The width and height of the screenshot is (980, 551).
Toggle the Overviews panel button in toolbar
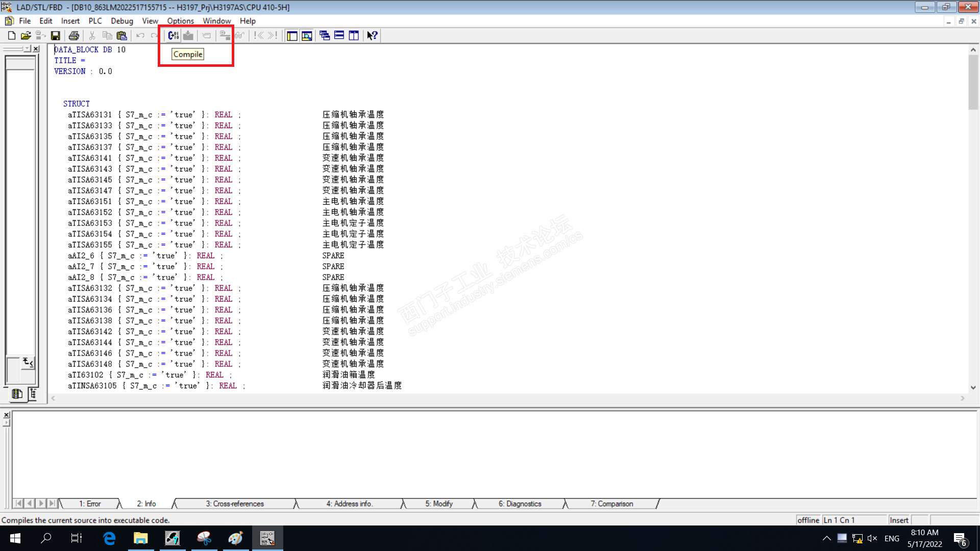[x=292, y=36]
